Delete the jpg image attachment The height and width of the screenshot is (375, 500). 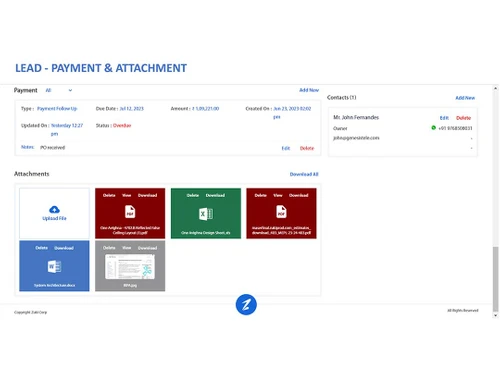point(109,248)
